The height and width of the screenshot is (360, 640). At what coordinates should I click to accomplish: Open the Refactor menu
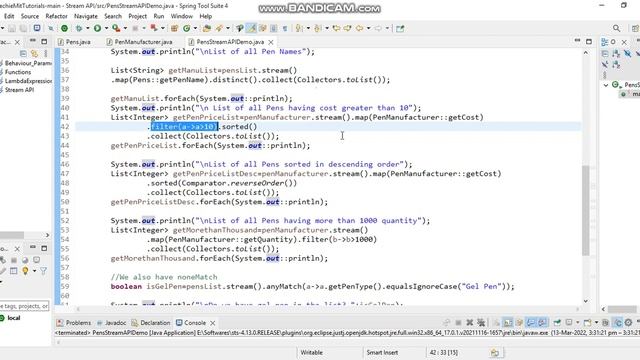tap(56, 16)
